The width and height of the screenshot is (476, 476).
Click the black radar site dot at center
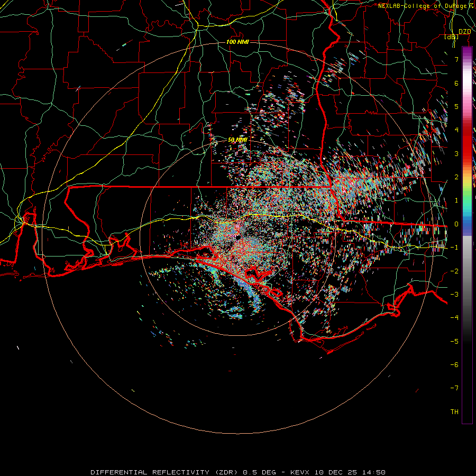point(237,237)
